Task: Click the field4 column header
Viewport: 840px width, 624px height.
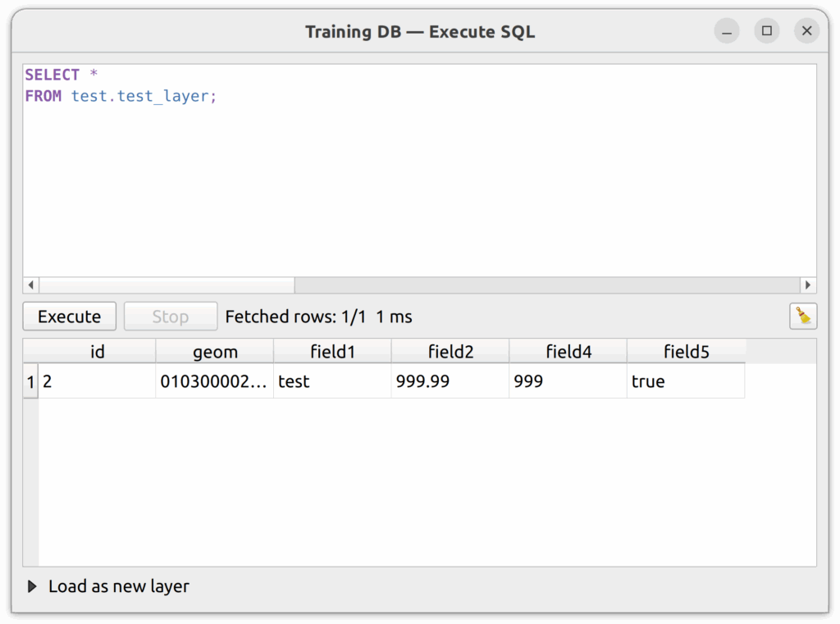Action: tap(568, 352)
